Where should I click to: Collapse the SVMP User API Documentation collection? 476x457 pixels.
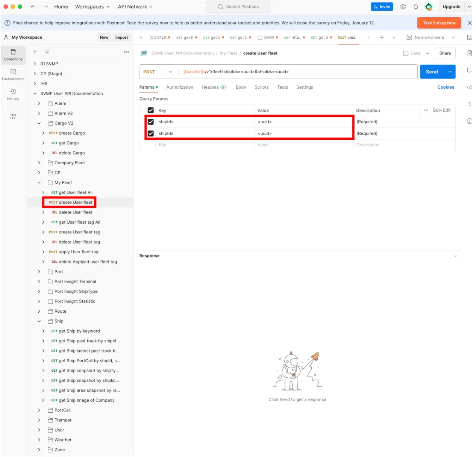tap(35, 94)
